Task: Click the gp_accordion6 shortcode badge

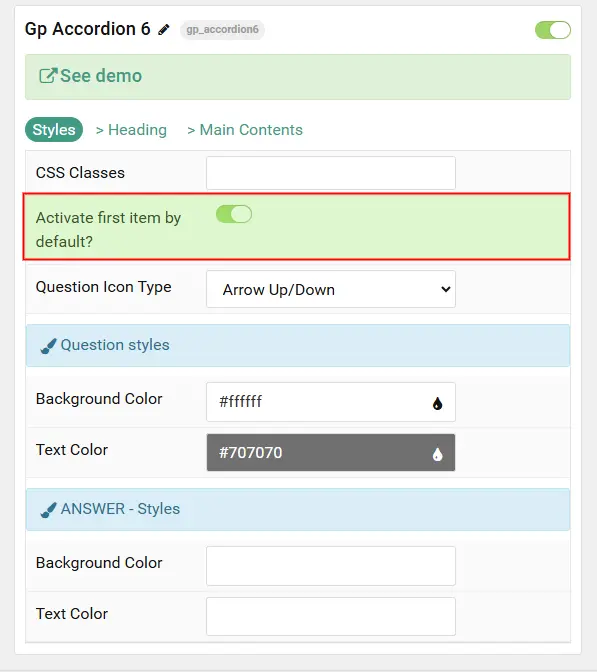Action: (222, 30)
